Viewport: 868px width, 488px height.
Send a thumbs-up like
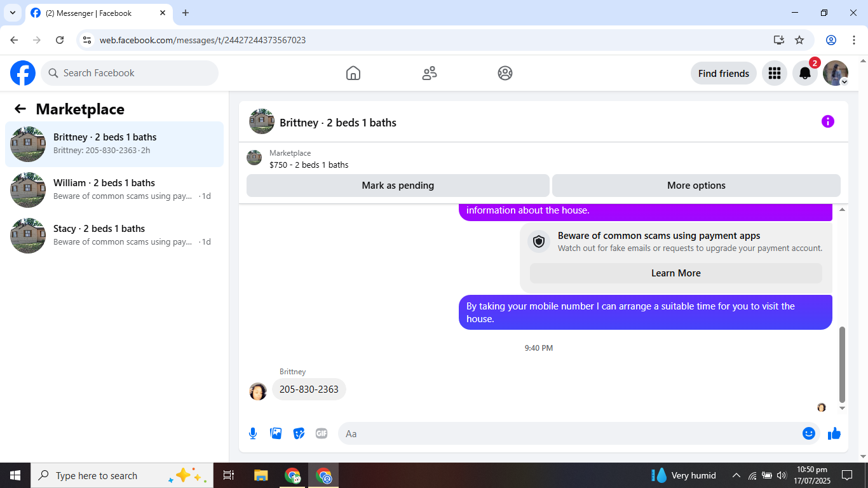click(834, 433)
